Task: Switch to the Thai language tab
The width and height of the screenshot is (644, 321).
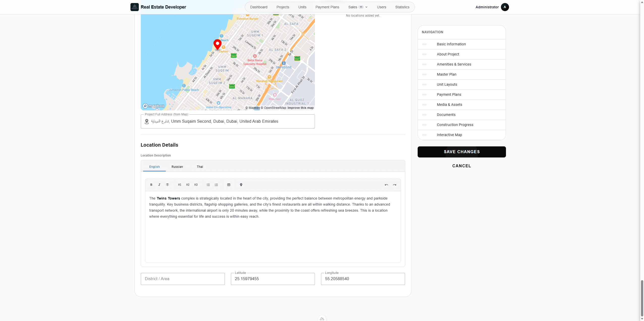Action: [x=200, y=167]
